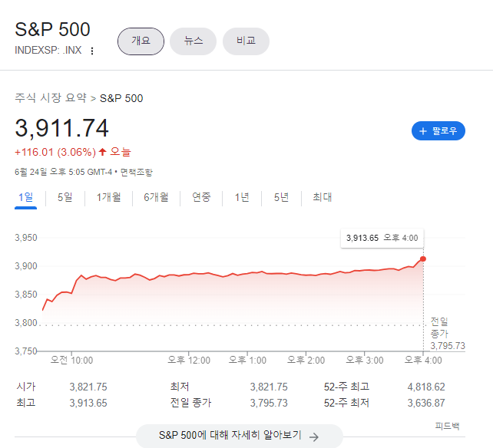Image resolution: width=493 pixels, height=448 pixels.
Task: Click the 면책조항 disclaimer link
Action: 137,172
